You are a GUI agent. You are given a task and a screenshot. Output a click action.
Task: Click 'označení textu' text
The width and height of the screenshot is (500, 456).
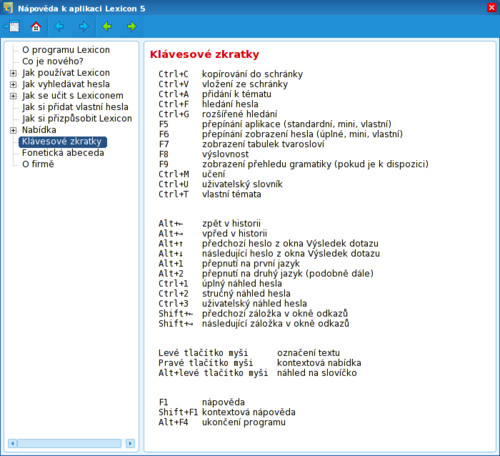[x=308, y=353]
